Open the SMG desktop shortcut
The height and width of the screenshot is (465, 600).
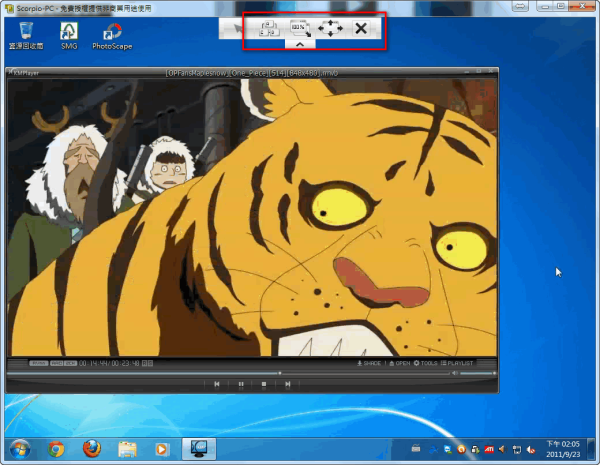68,35
